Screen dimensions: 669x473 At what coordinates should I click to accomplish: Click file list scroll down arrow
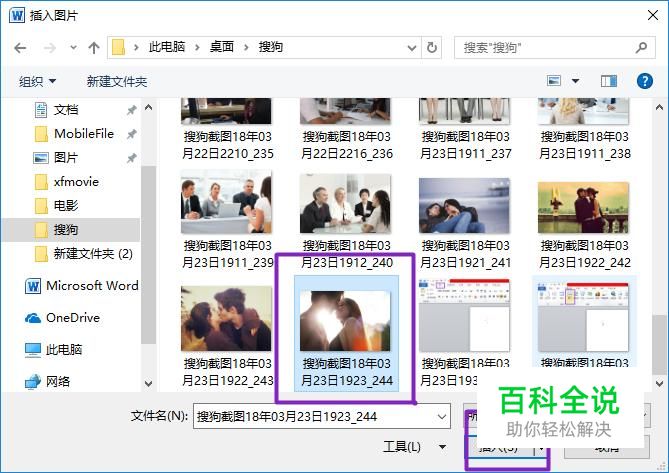[659, 383]
